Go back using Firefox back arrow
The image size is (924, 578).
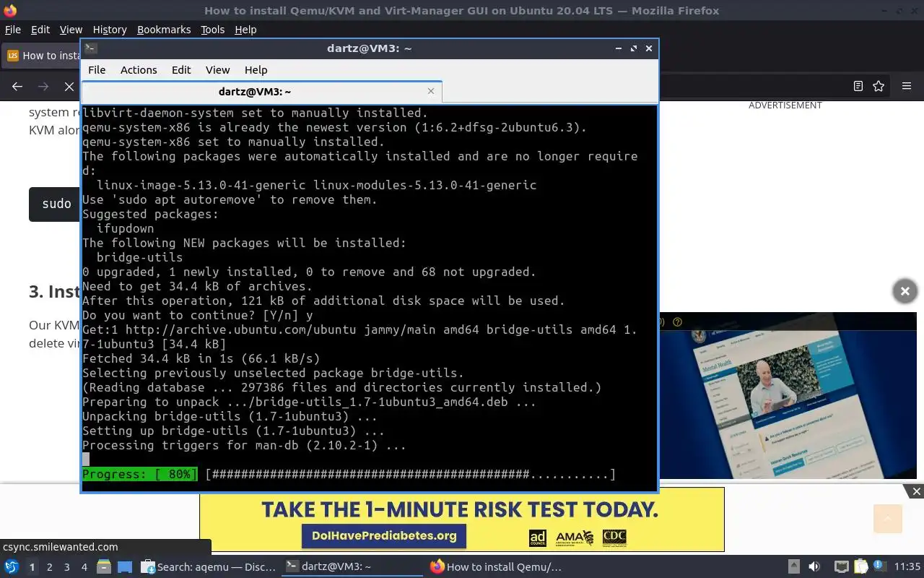coord(17,86)
